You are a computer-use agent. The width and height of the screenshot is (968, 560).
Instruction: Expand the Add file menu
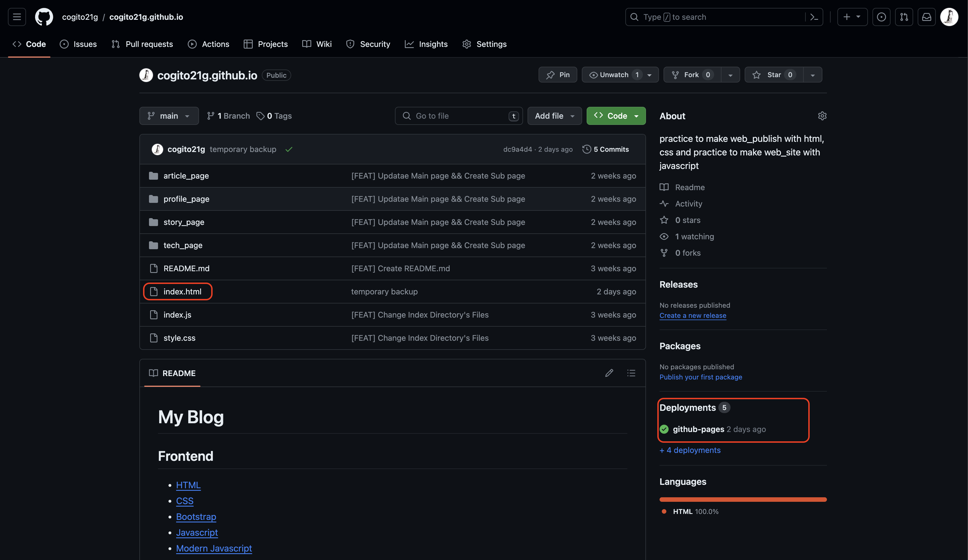[x=554, y=116]
